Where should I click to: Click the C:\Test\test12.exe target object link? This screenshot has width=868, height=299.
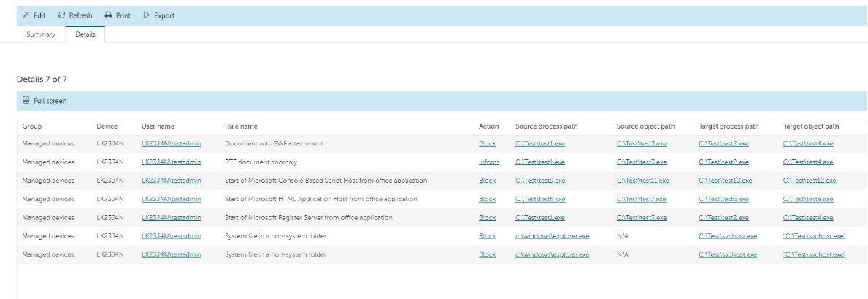809,181
